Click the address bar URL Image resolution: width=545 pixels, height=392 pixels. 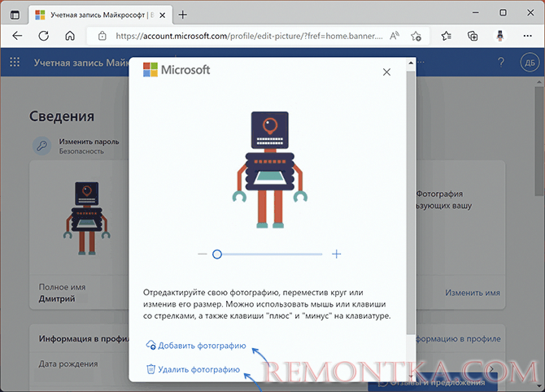tap(249, 36)
